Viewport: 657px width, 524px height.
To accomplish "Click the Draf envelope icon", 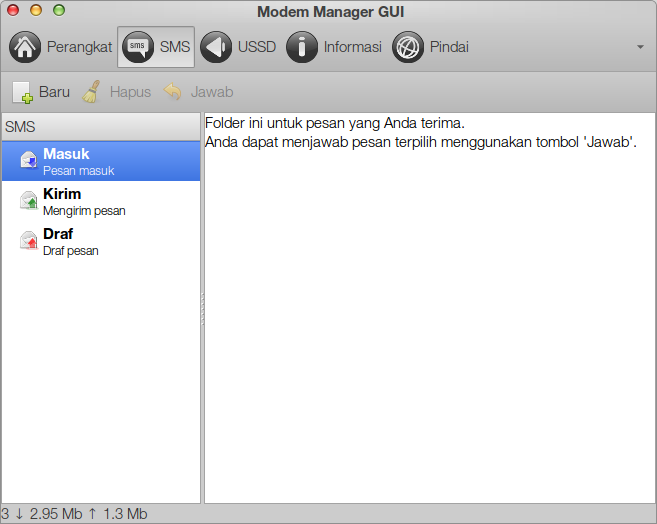I will [x=28, y=240].
